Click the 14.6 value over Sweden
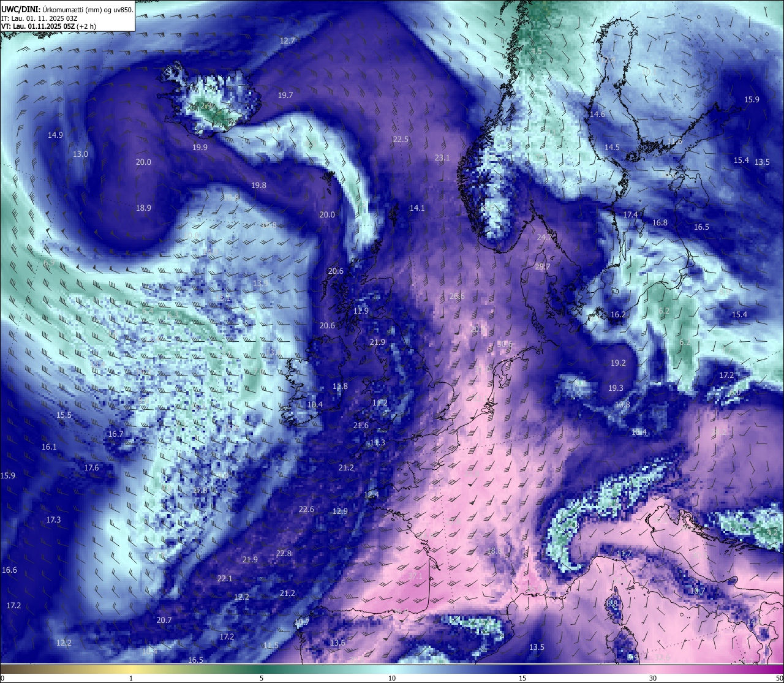The height and width of the screenshot is (683, 784). 597,115
